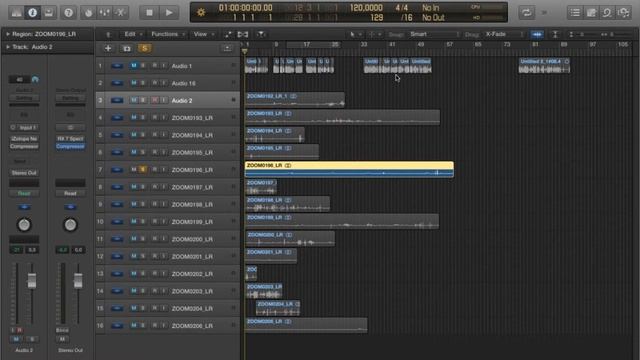This screenshot has height=360, width=640.
Task: Click the Play transport button
Action: pos(169,13)
